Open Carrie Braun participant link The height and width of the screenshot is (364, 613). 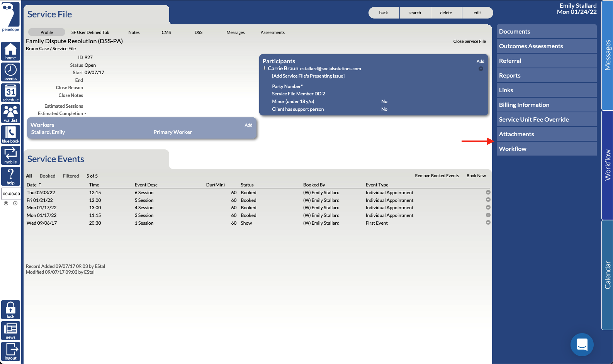pos(283,68)
